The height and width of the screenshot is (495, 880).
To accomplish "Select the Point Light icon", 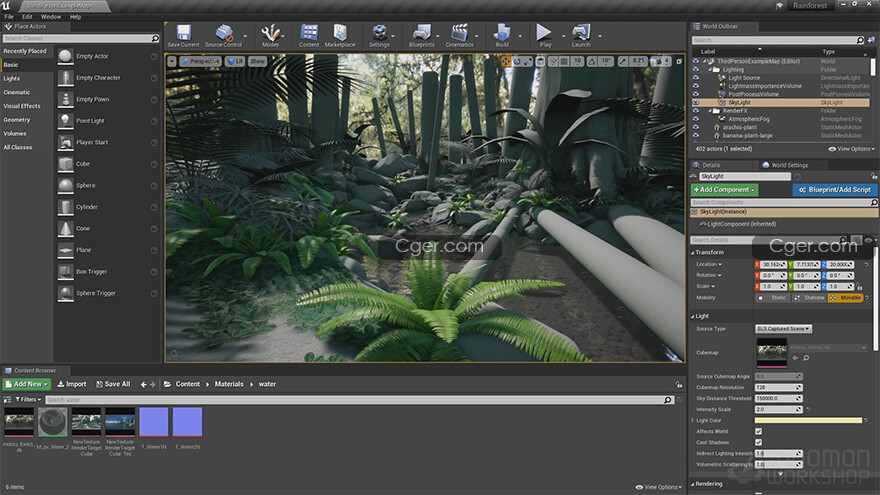I will click(x=66, y=121).
